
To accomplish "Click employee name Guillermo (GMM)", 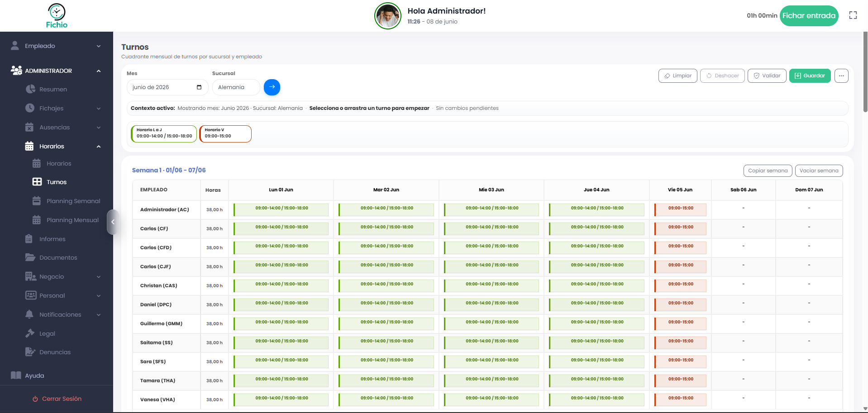I will tap(161, 324).
